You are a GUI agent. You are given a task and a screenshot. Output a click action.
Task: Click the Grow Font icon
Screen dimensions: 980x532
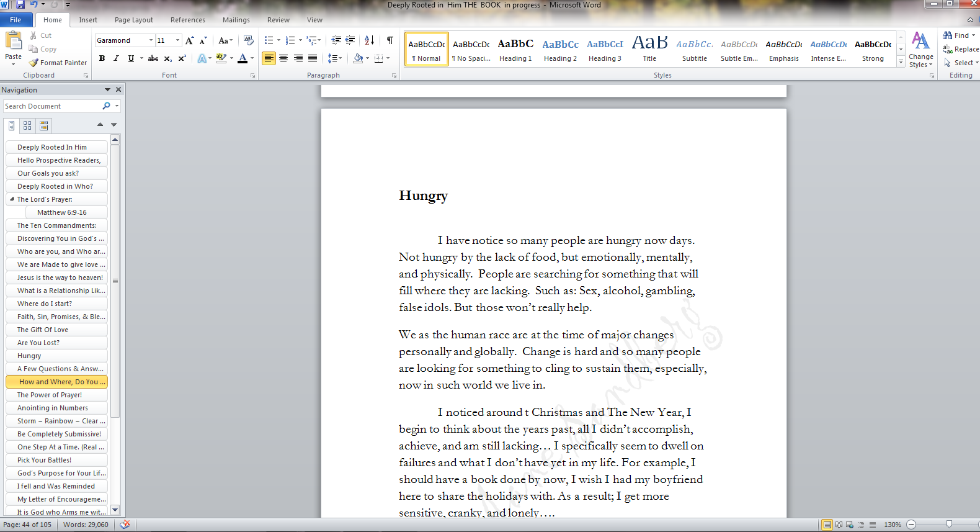pos(190,40)
